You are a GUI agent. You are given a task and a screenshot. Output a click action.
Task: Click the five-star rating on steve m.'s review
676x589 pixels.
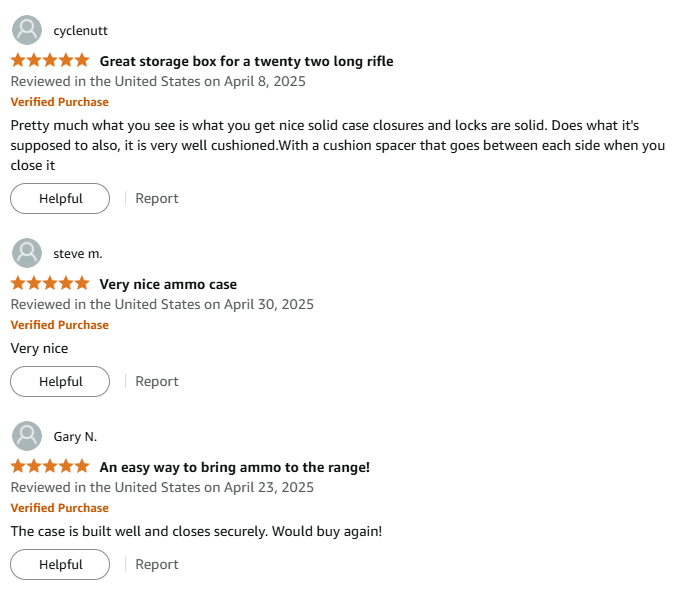[x=50, y=283]
